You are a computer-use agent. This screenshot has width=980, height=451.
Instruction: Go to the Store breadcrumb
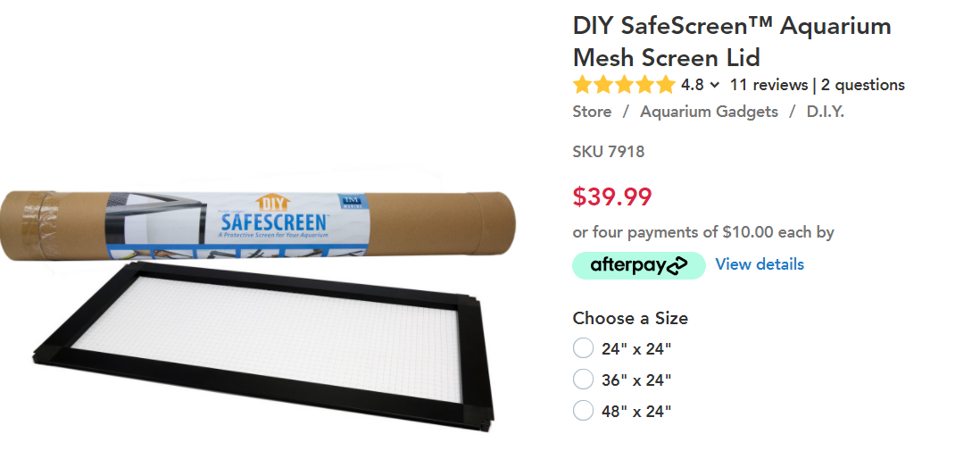[x=592, y=112]
